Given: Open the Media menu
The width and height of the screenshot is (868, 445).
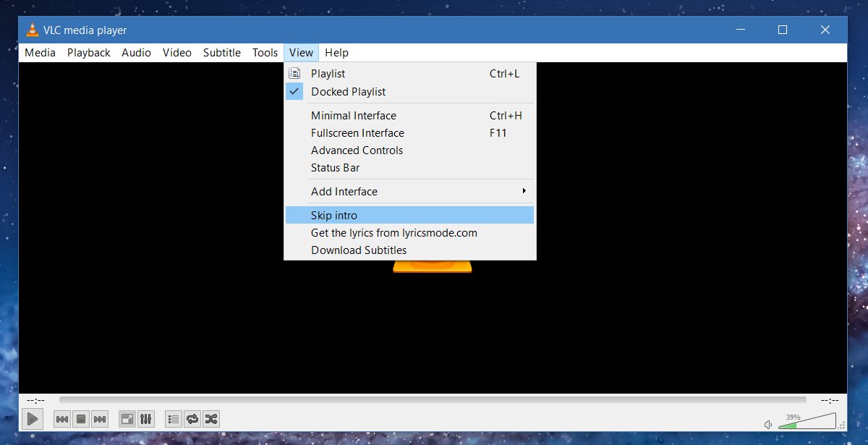Looking at the screenshot, I should (40, 53).
